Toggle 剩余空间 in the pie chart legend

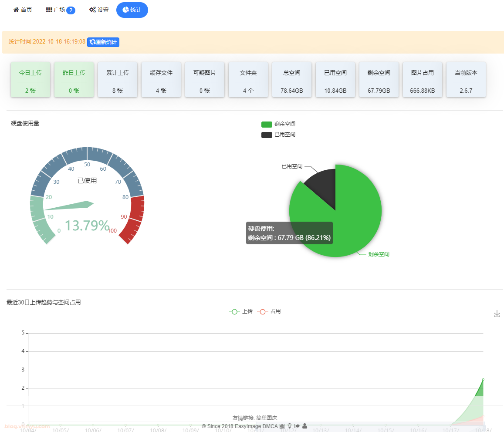278,125
